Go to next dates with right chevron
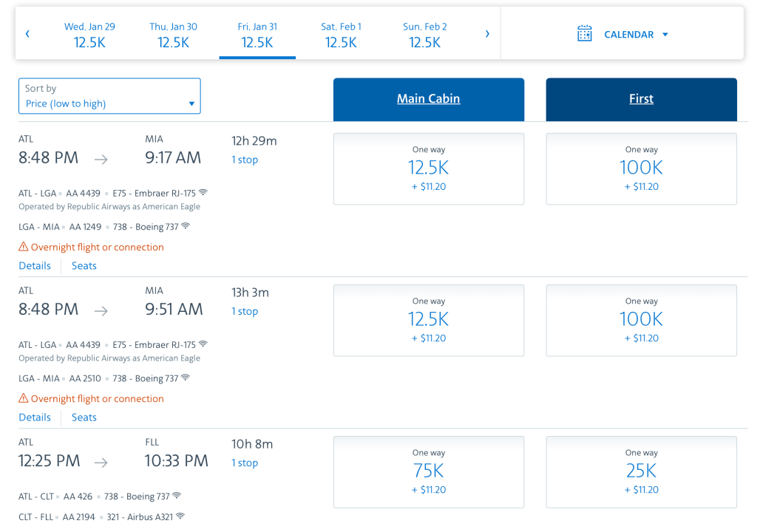Viewport: 757px width, 532px height. coord(487,34)
